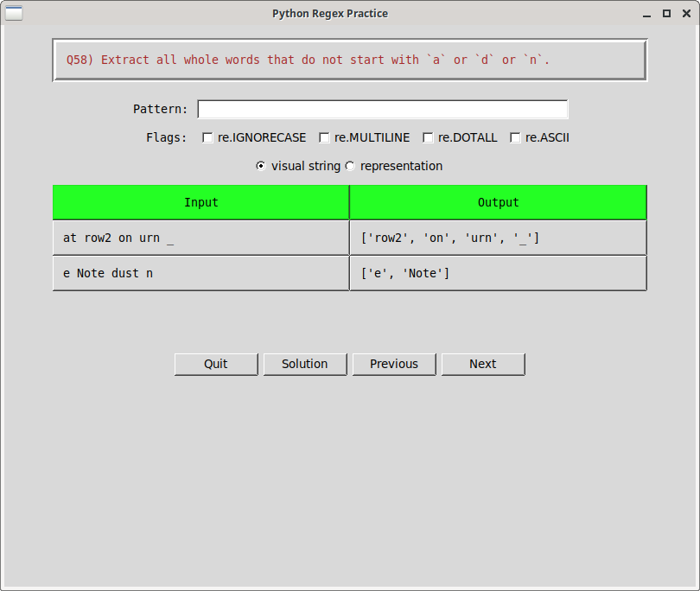Image resolution: width=700 pixels, height=591 pixels.
Task: Click the Pattern input field
Action: 383,110
